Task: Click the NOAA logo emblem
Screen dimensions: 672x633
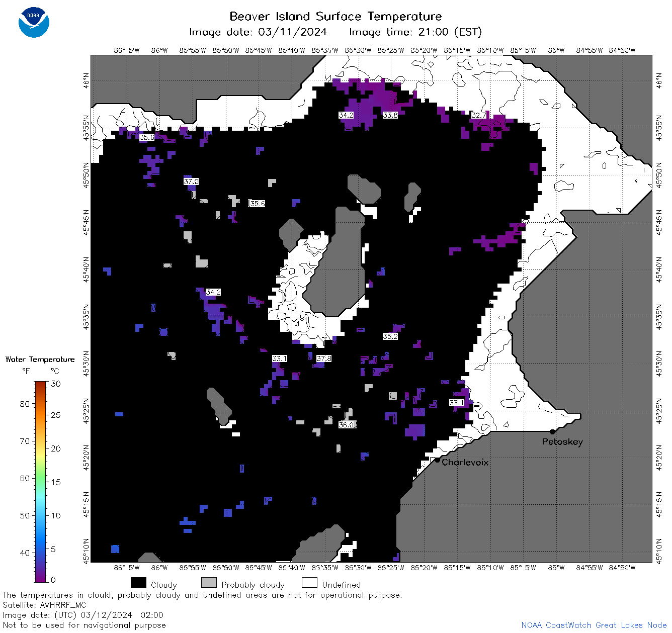Action: (x=34, y=23)
